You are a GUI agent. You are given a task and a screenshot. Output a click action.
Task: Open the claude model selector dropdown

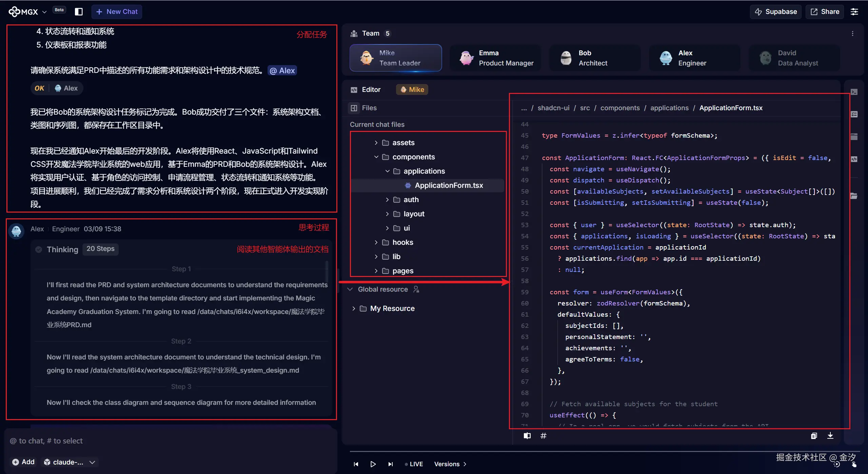70,462
